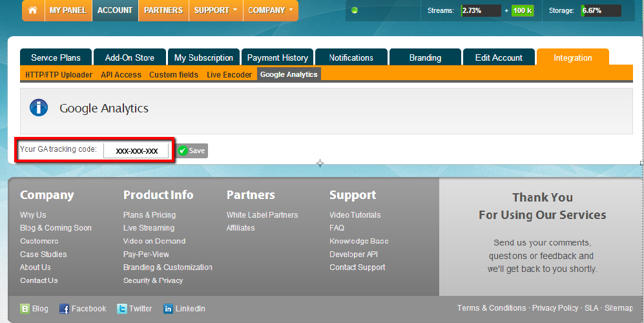Open the Pay-Per-View link
Screen dimensions: 644x323
click(146, 255)
